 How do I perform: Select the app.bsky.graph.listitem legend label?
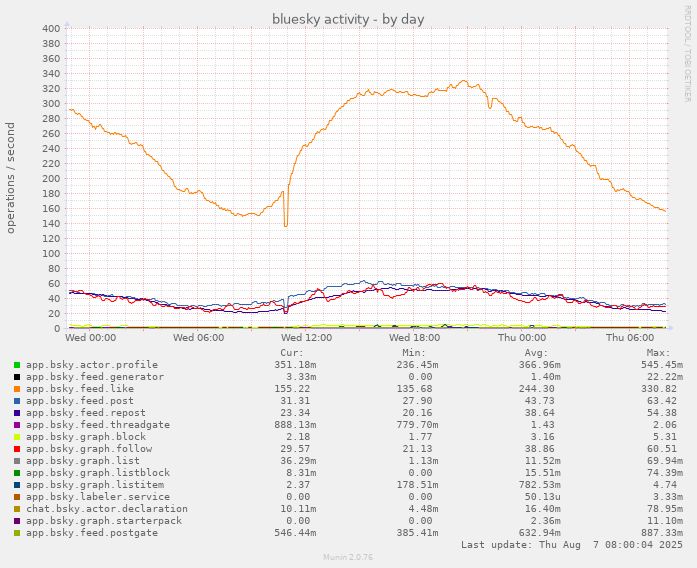[95, 485]
